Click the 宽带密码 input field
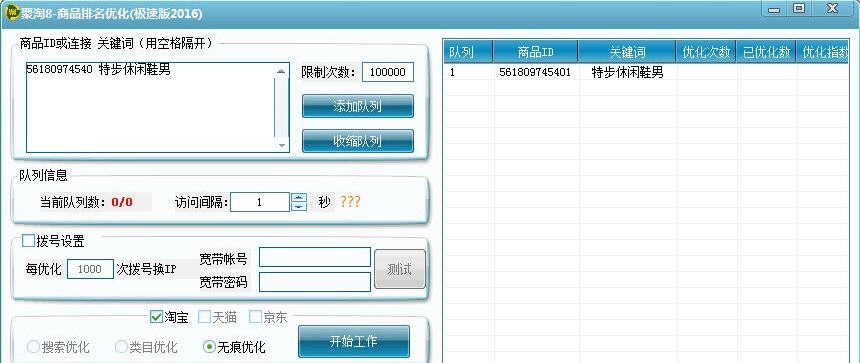 315,282
